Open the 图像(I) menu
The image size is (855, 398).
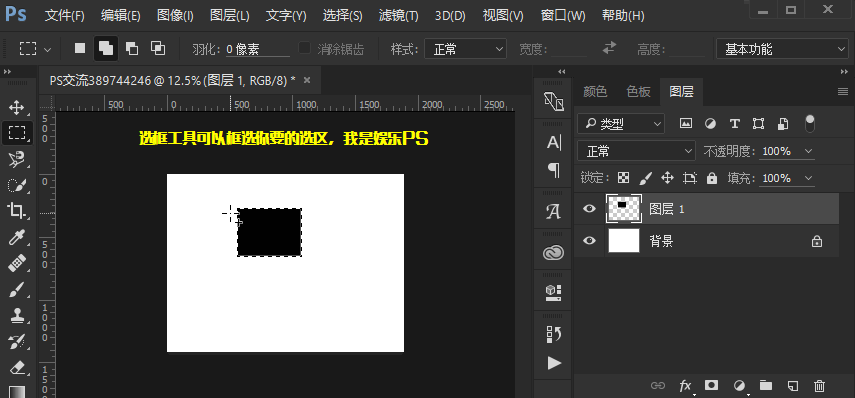tap(175, 15)
